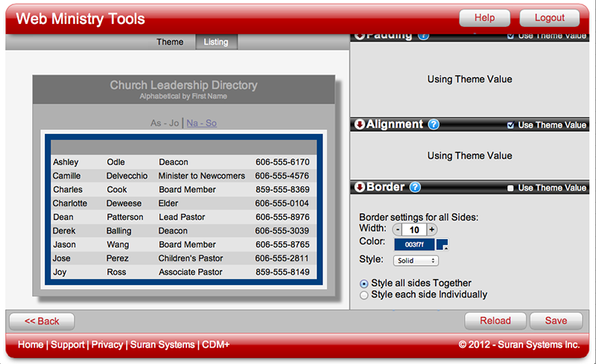Toggle Use Theme Value for Alignment
Screen dimensions: 596x364
click(510, 125)
